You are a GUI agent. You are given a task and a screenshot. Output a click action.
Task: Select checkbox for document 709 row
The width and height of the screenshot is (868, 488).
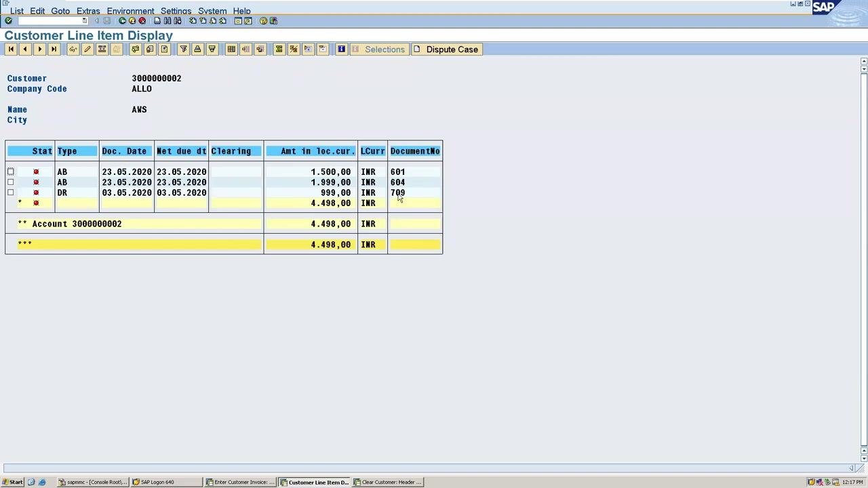coord(11,192)
